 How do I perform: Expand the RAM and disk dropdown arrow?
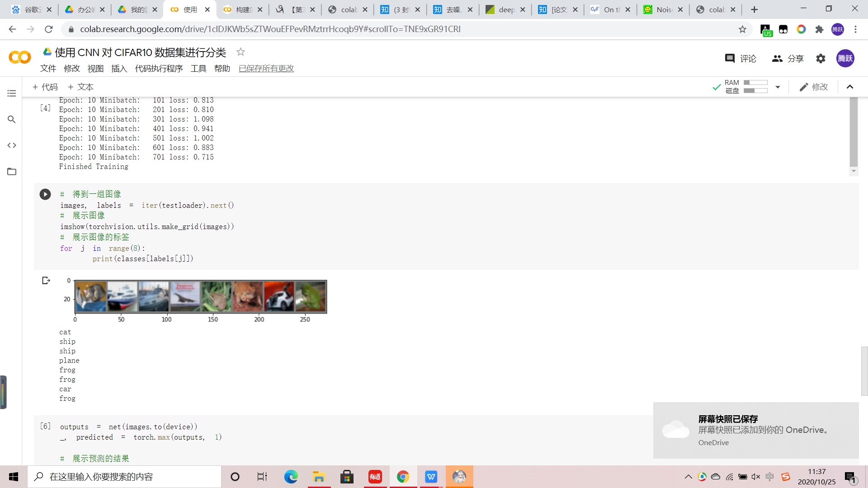778,87
